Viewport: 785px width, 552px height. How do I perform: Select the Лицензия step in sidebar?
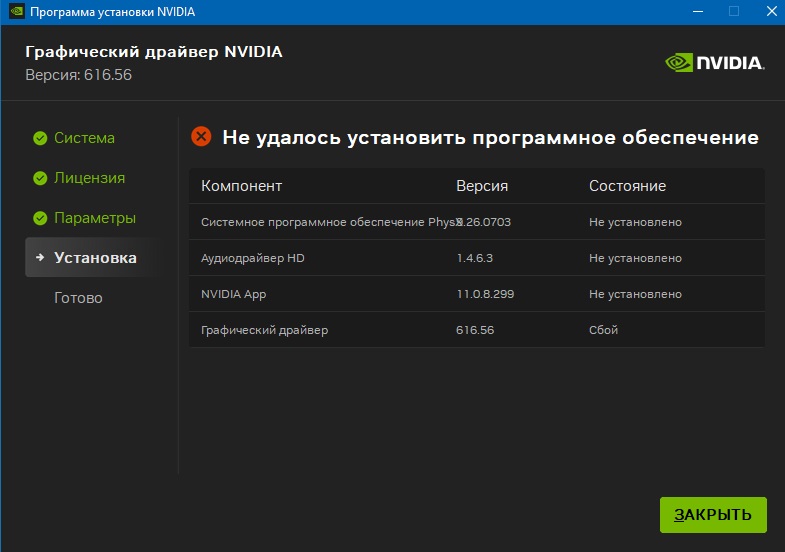tap(90, 178)
